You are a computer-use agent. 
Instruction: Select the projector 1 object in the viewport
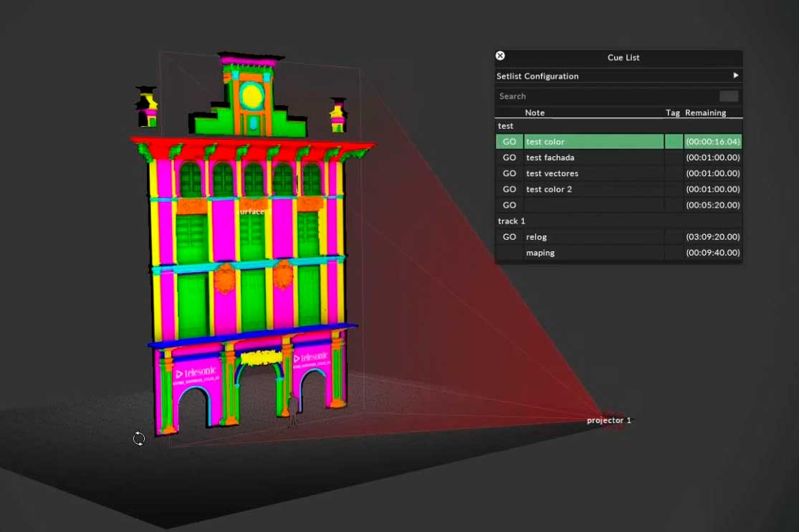point(609,420)
